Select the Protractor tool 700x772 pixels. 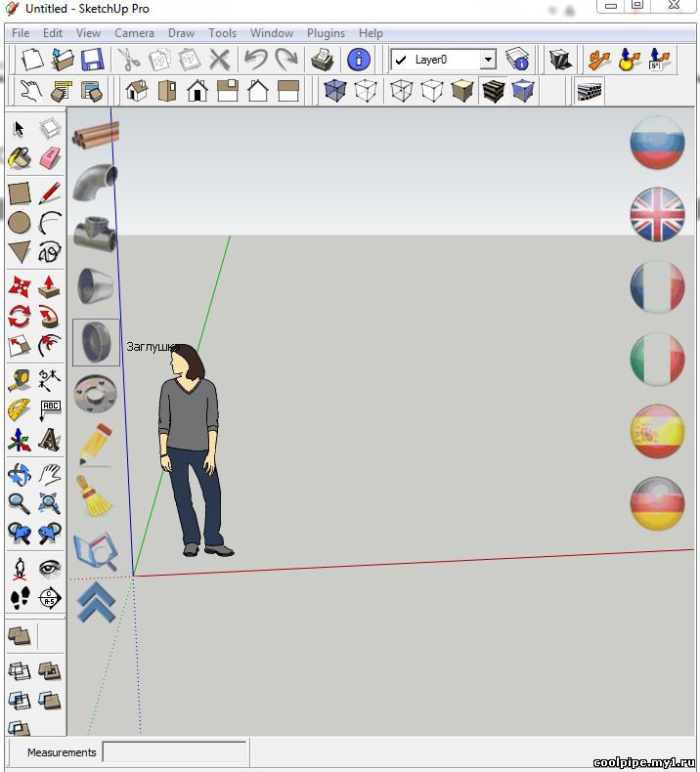click(x=20, y=410)
